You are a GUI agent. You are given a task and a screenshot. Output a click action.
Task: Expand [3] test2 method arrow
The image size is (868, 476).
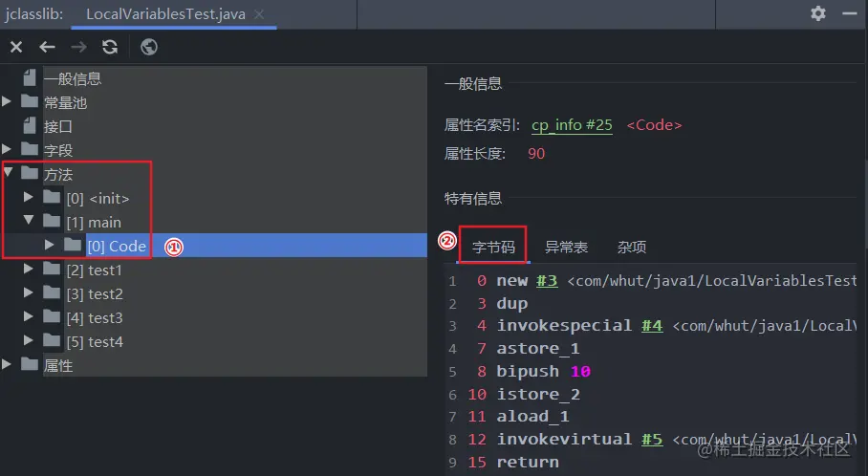point(29,292)
